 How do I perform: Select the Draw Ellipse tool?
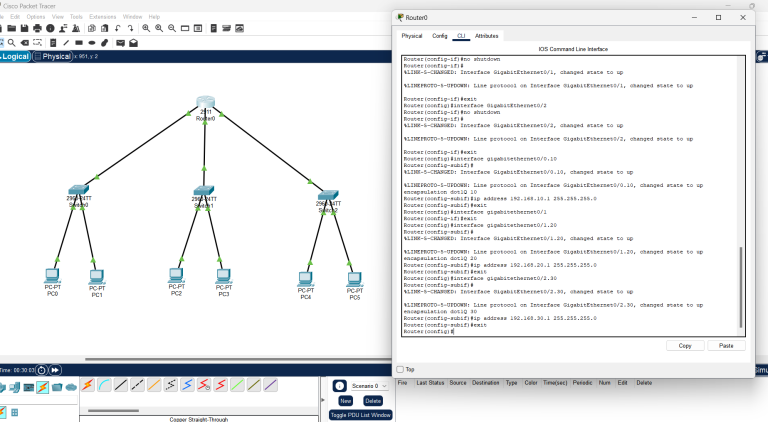click(92, 43)
